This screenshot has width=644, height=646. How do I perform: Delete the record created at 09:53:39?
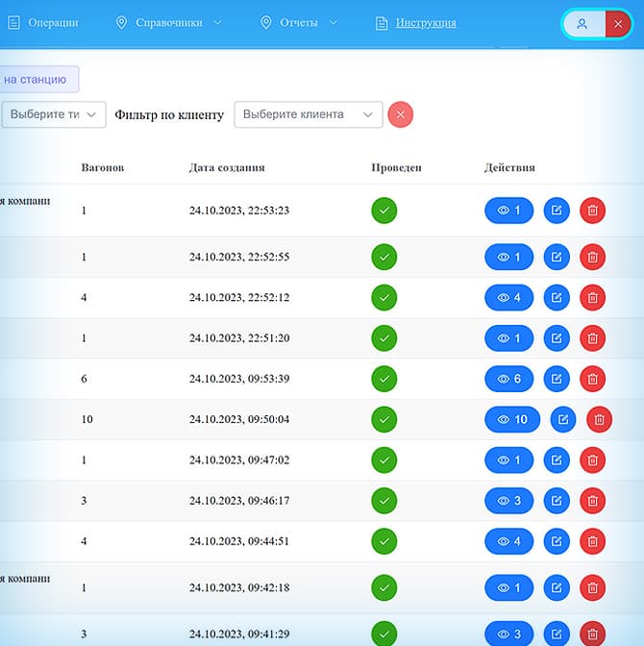592,379
